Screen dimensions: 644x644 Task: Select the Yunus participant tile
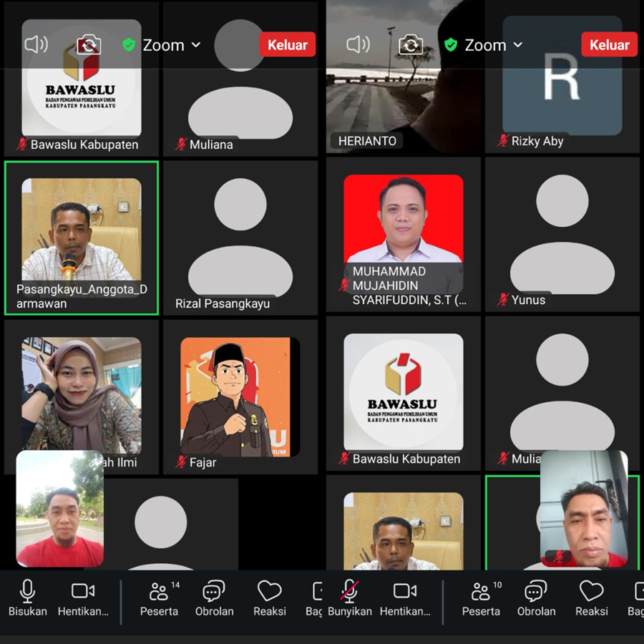tap(562, 235)
